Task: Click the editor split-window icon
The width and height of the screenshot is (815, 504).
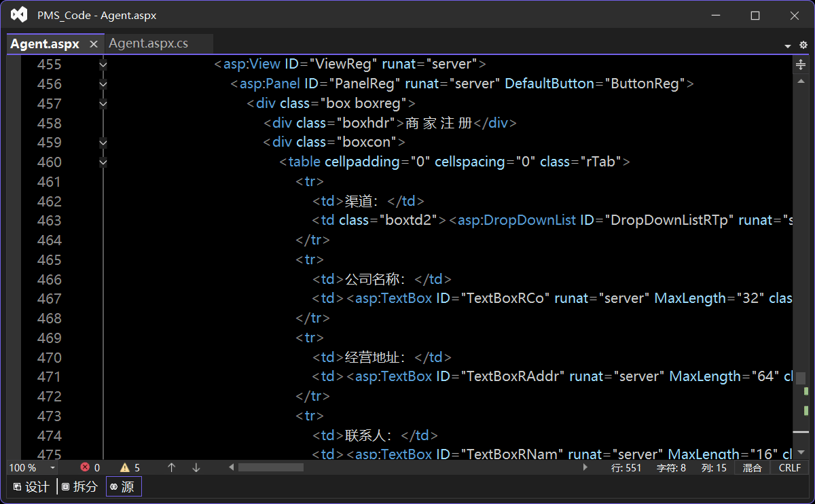Action: point(801,65)
